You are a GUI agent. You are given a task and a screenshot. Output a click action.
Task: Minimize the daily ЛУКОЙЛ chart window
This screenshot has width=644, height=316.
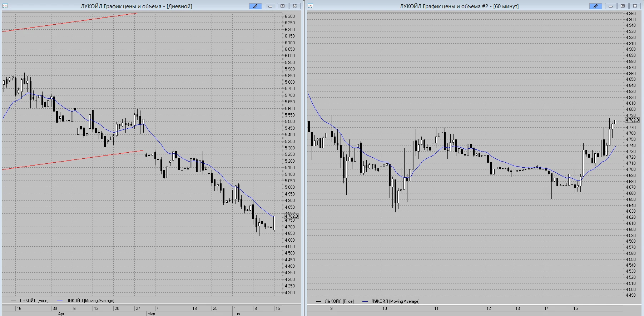point(270,6)
